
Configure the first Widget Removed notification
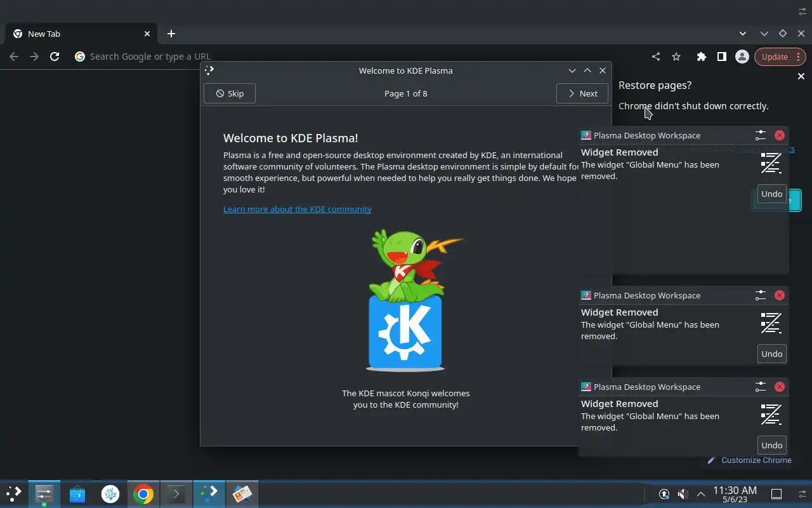click(761, 135)
